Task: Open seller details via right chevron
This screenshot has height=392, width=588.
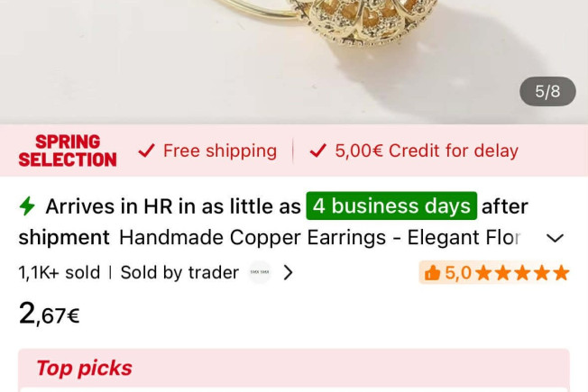Action: pyautogui.click(x=288, y=272)
